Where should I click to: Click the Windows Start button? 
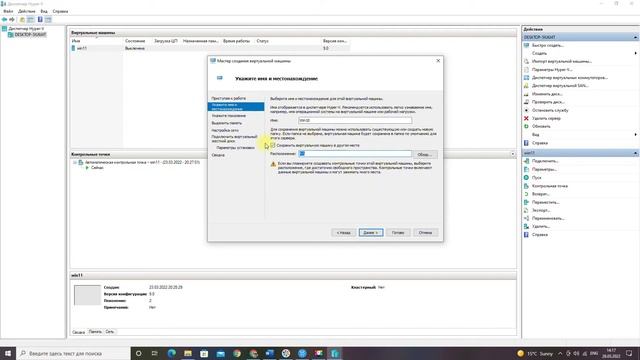click(x=8, y=353)
